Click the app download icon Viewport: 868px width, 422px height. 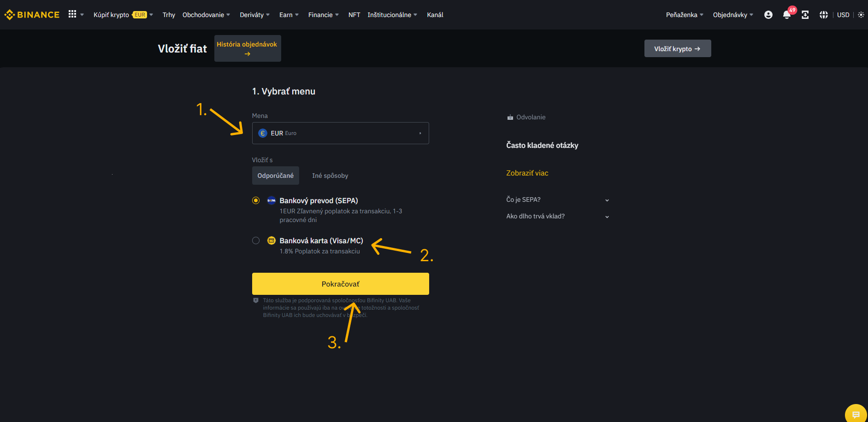tap(805, 15)
